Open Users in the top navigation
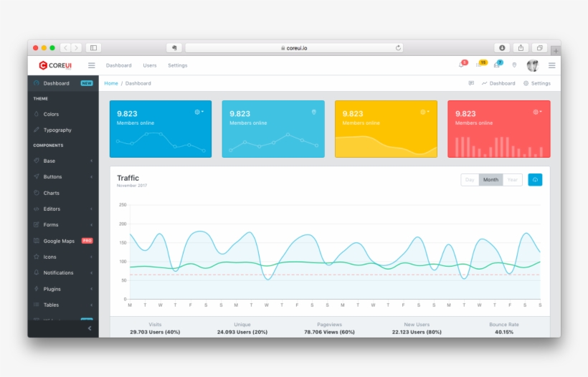588x377 pixels. pyautogui.click(x=150, y=65)
